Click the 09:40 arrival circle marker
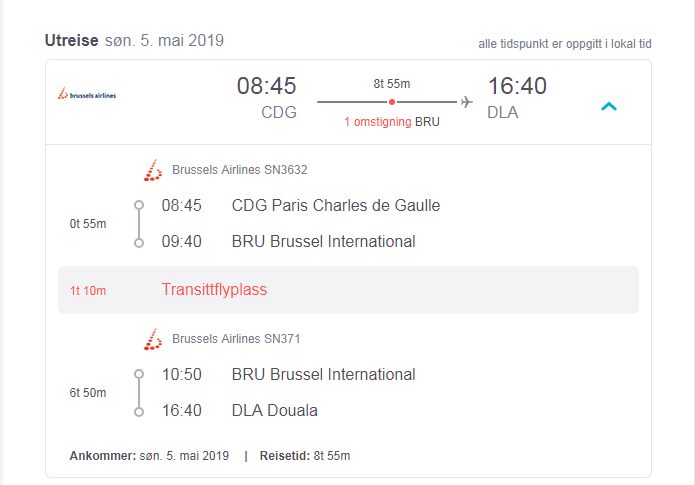Image resolution: width=695 pixels, height=485 pixels. [x=139, y=243]
